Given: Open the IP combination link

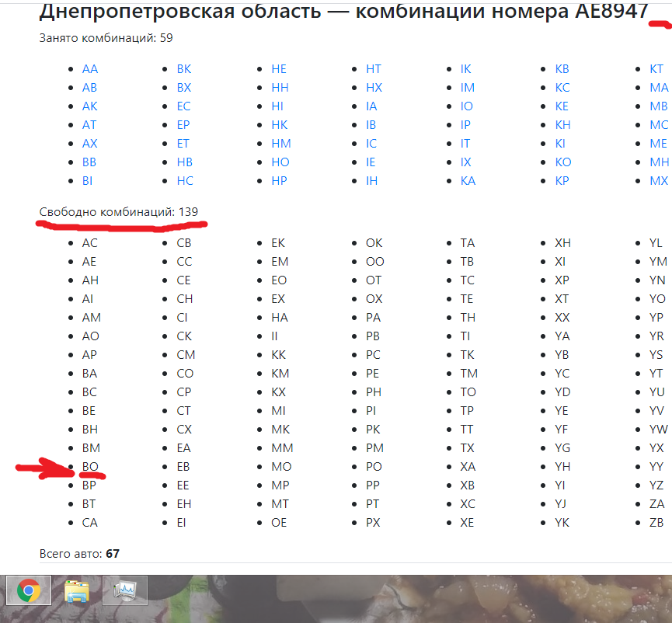Looking at the screenshot, I should [x=465, y=125].
